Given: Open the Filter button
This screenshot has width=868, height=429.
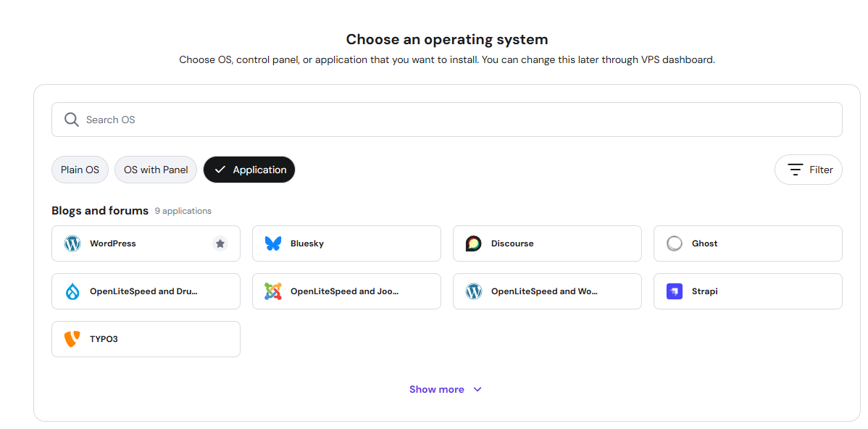Looking at the screenshot, I should pyautogui.click(x=808, y=170).
